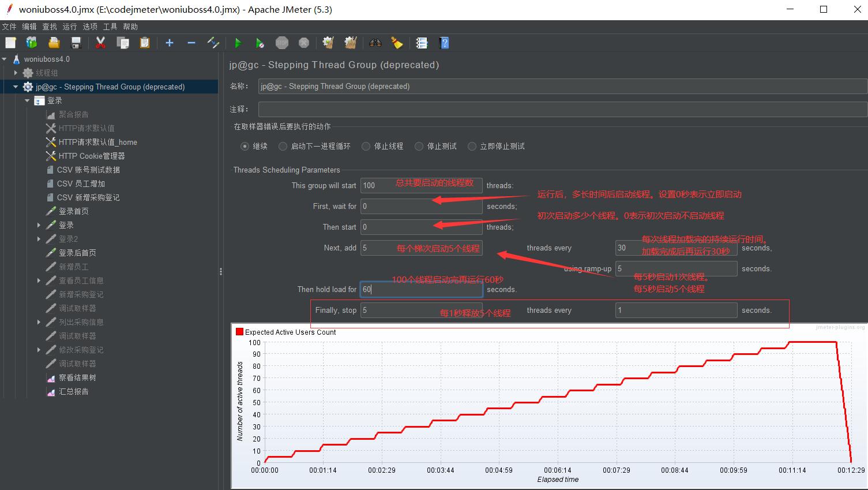Click the Paste clipboard icon
Screen dimensions: 868x490
tap(144, 43)
